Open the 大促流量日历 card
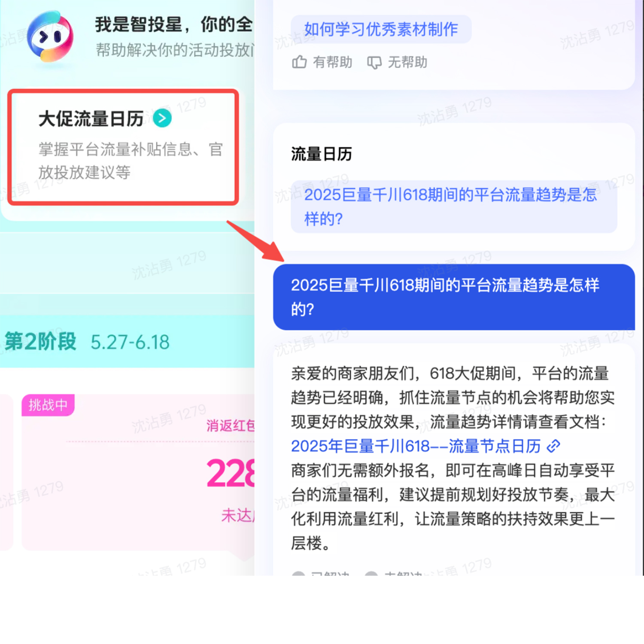The width and height of the screenshot is (644, 644). 123,147
